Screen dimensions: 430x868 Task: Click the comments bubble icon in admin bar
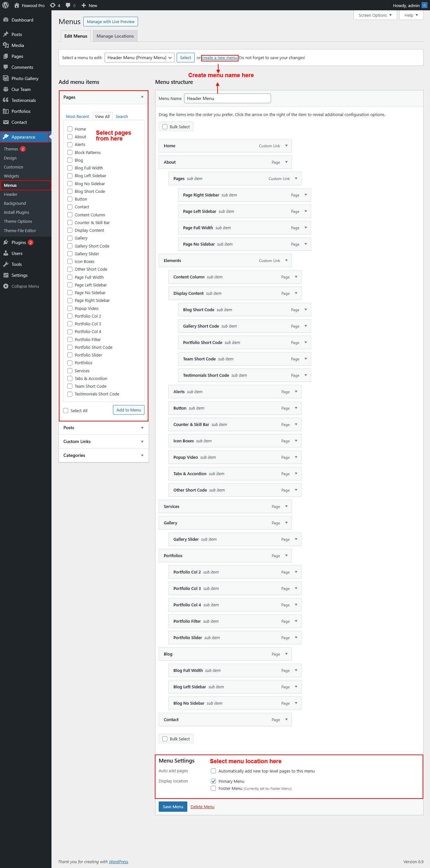point(68,5)
